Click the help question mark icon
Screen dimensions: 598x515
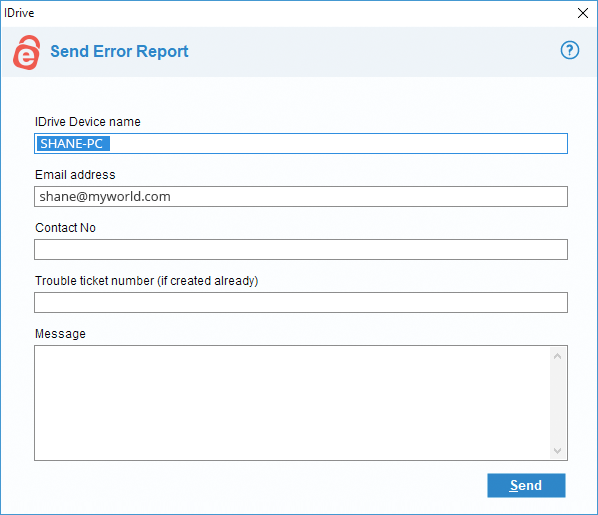[569, 50]
